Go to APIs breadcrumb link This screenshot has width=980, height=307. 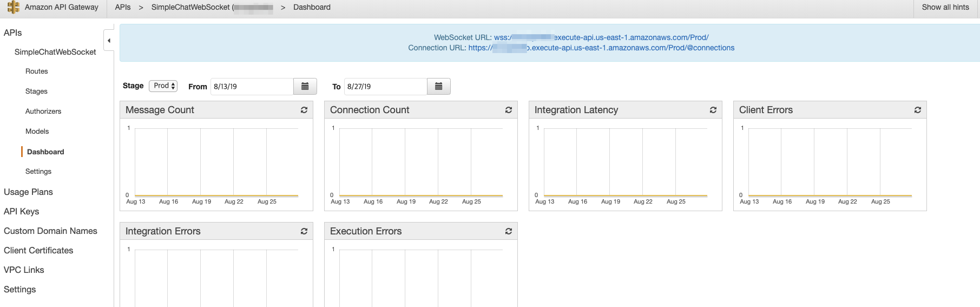pyautogui.click(x=123, y=7)
